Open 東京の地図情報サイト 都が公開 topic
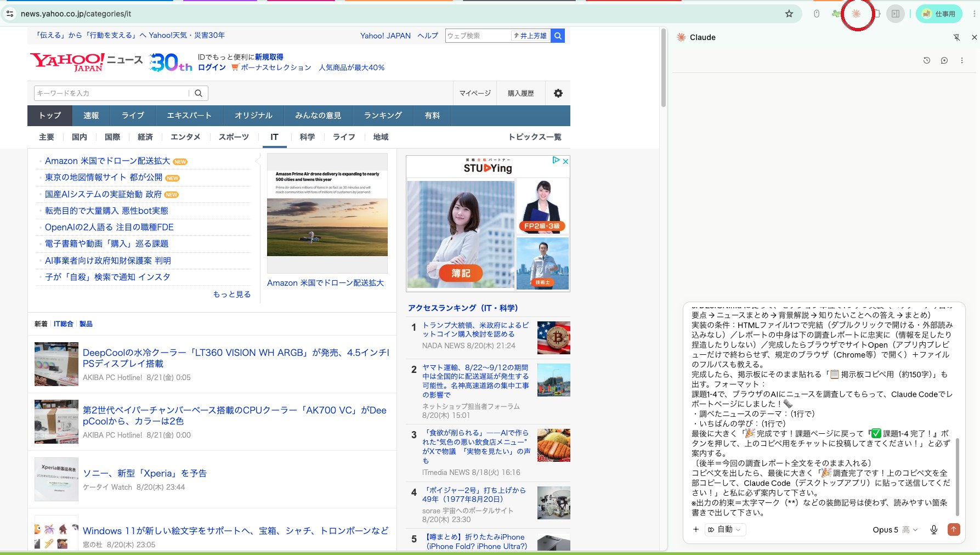Screen dimensions: 980x555 (104, 178)
